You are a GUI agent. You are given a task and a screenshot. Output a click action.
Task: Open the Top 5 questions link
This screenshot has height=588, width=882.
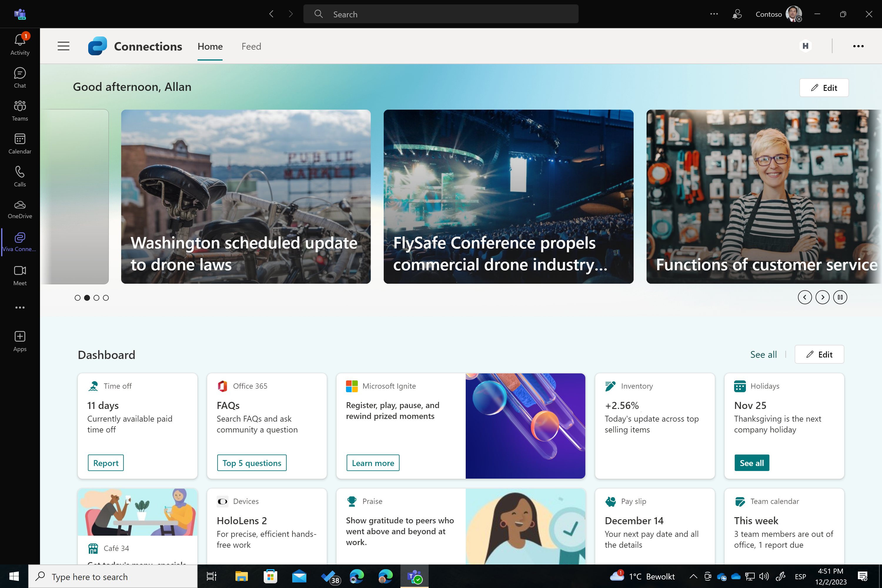pyautogui.click(x=252, y=462)
